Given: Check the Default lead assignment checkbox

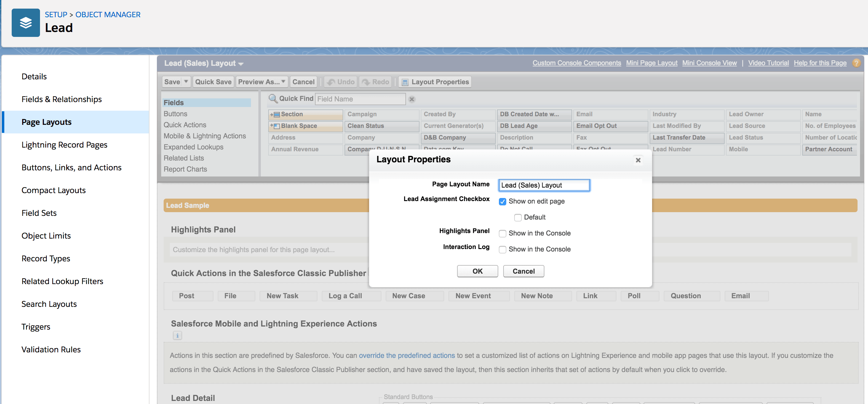Looking at the screenshot, I should [518, 217].
